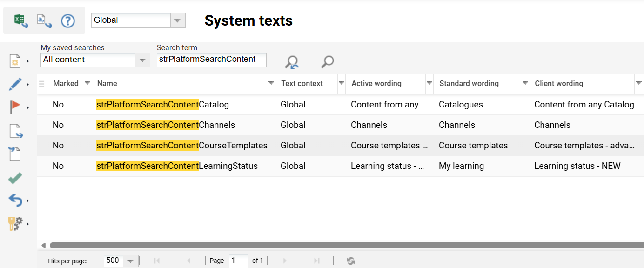Select the pencil edit icon

point(14,84)
